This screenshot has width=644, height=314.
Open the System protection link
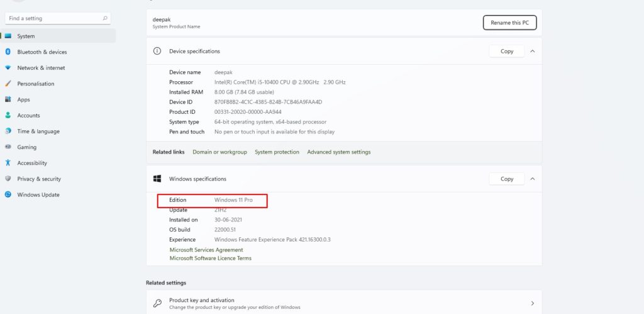[x=277, y=152]
